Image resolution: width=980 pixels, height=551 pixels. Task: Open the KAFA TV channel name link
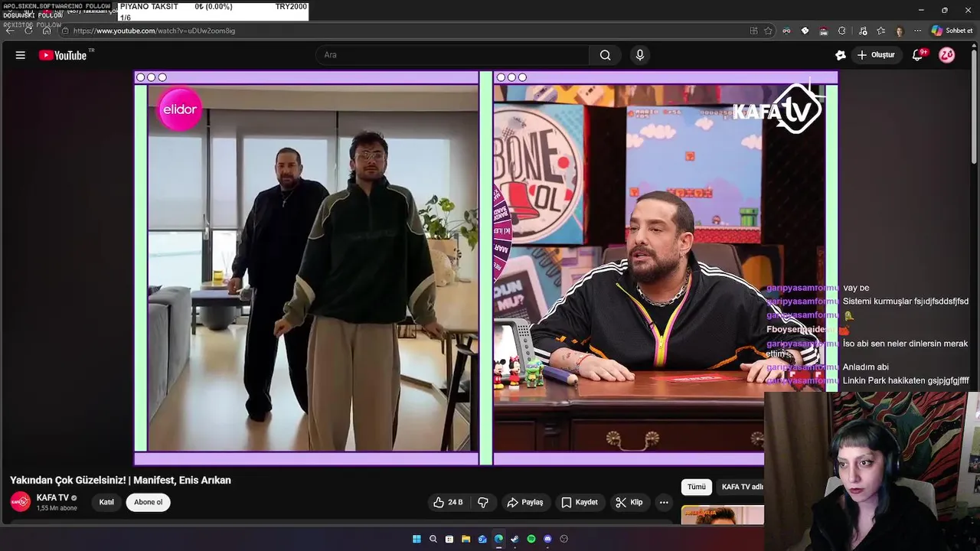pyautogui.click(x=53, y=498)
